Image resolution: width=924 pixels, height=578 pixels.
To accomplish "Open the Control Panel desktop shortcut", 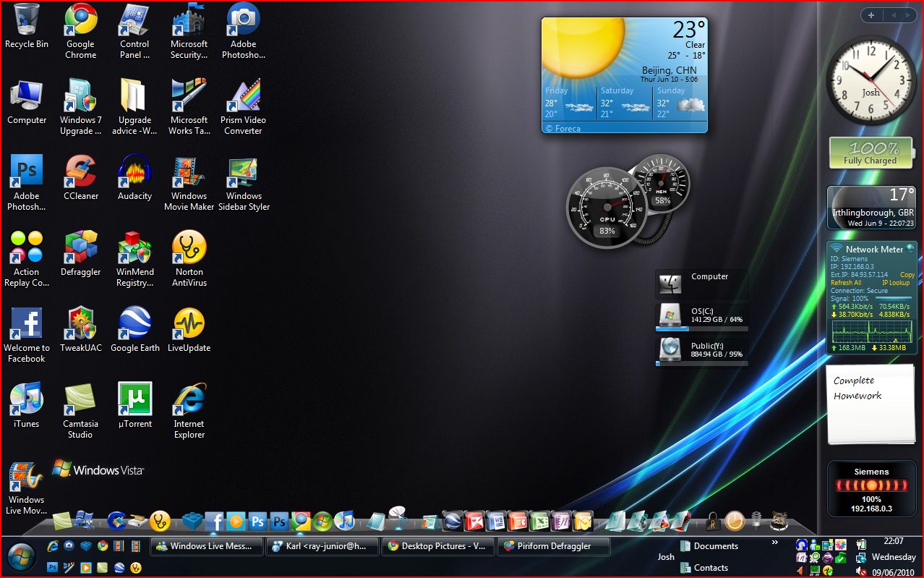I will coord(134,31).
